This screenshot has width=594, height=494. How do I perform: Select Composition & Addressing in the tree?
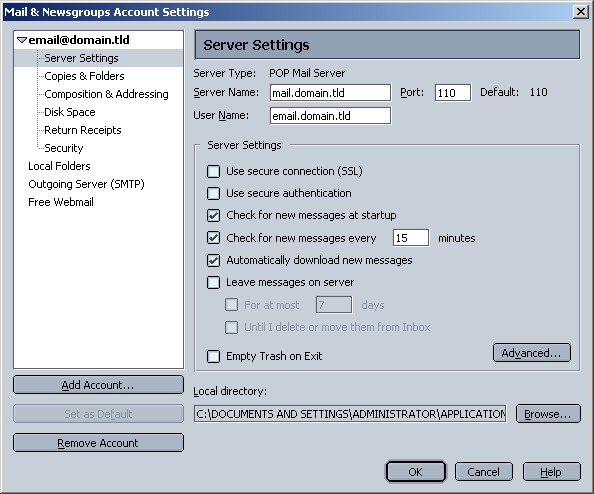tap(106, 94)
